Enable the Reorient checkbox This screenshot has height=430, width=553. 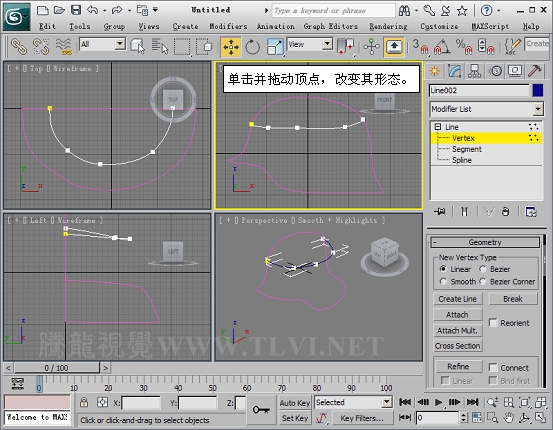click(x=493, y=322)
